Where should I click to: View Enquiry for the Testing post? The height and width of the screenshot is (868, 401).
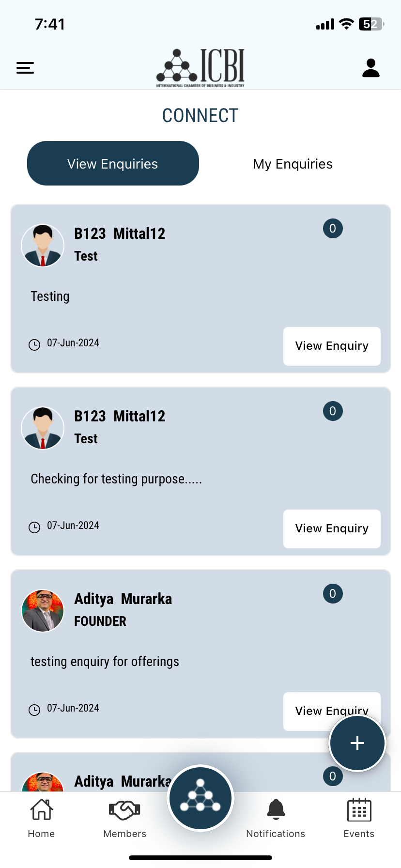[x=332, y=346]
